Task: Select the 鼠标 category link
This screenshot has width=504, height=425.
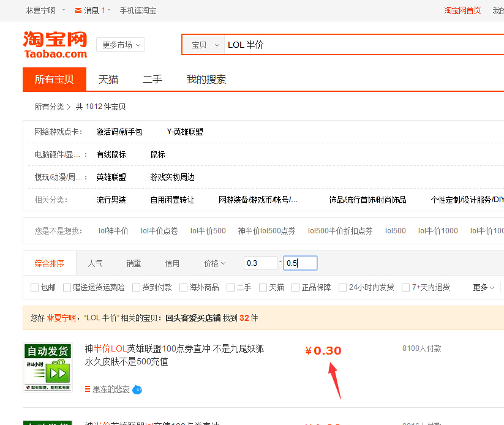Action: pos(158,155)
